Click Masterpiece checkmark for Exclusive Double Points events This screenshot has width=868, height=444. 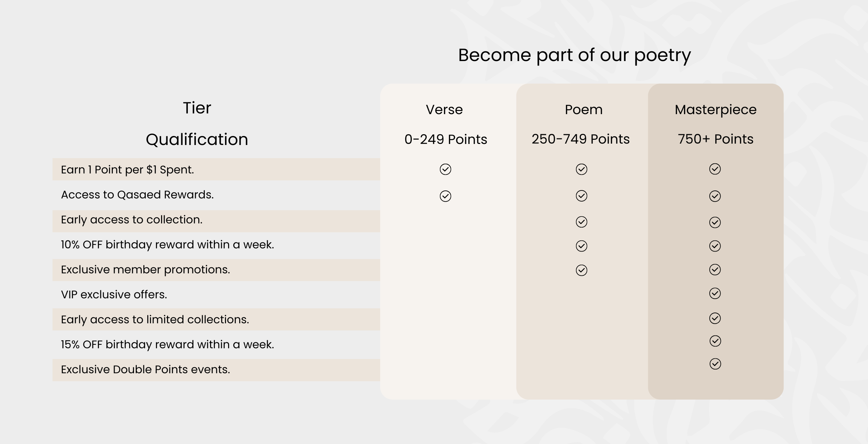pyautogui.click(x=715, y=364)
